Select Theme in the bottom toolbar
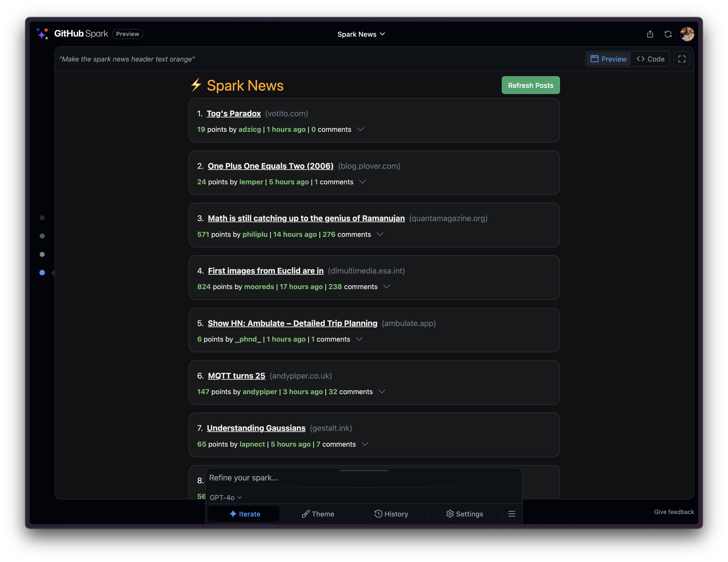728x562 pixels. point(318,514)
